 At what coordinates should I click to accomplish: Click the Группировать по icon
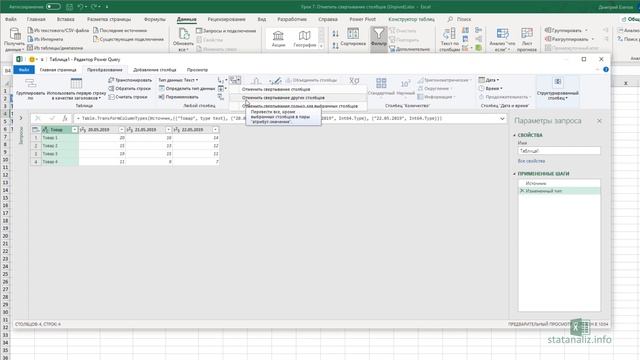[31, 84]
